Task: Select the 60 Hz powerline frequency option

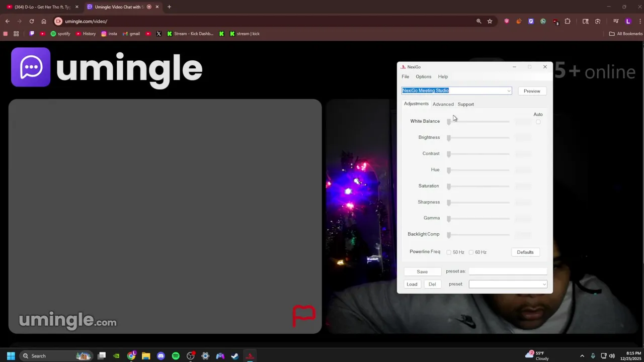Action: click(x=471, y=252)
